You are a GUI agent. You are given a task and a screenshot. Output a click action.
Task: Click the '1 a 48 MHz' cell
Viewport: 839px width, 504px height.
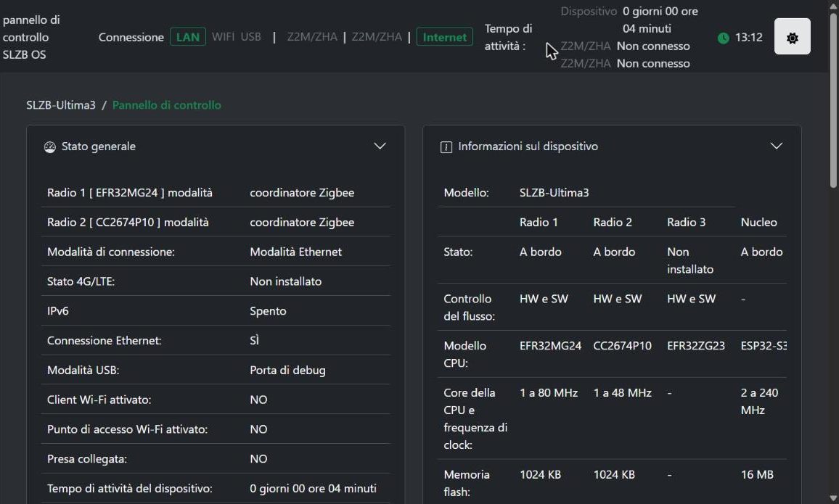click(622, 393)
